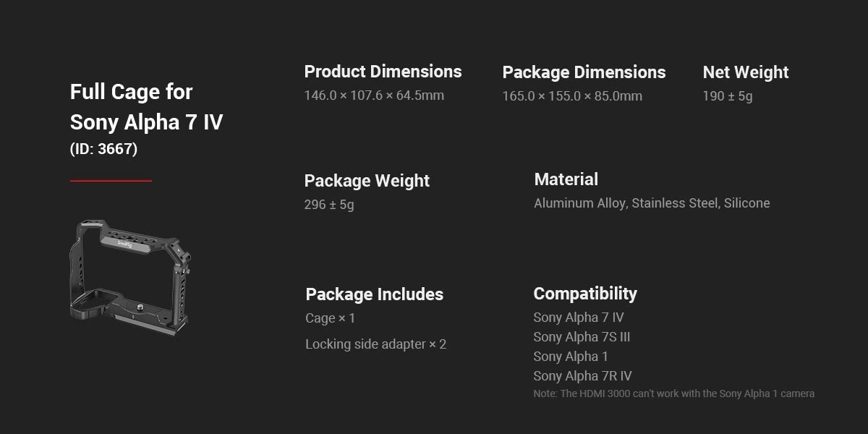Click the Package Includes heading
The width and height of the screenshot is (868, 434).
[x=374, y=294]
